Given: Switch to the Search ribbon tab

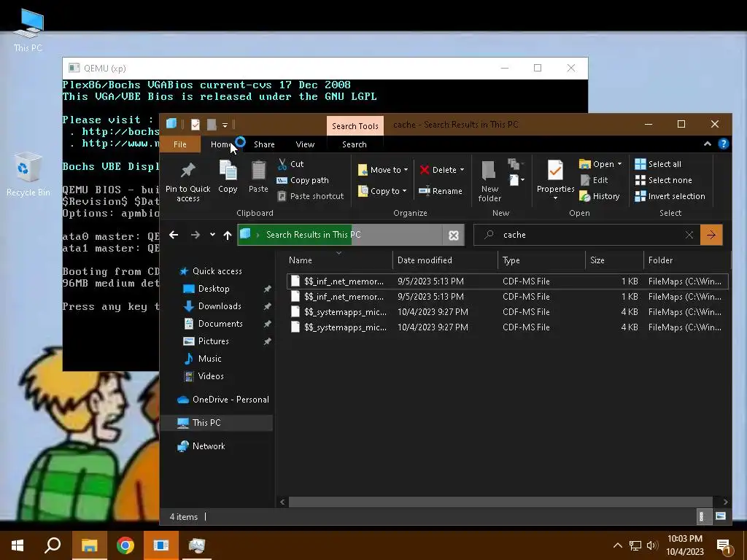Looking at the screenshot, I should pyautogui.click(x=355, y=144).
